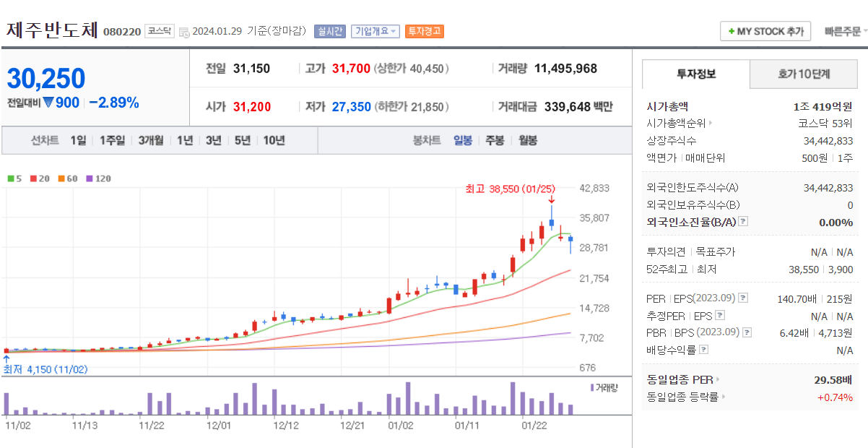Open the help icon next to 외국인소진율(B/A)
Screen dimensions: 868x448
coord(743,222)
